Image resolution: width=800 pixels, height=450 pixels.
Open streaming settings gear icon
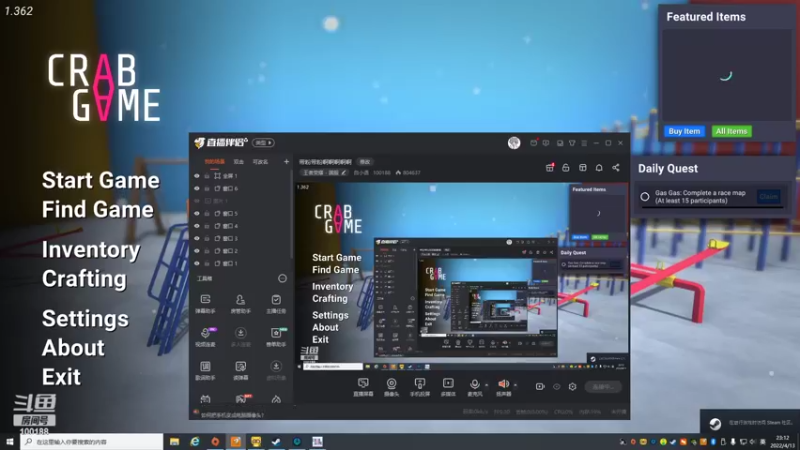coord(572,387)
